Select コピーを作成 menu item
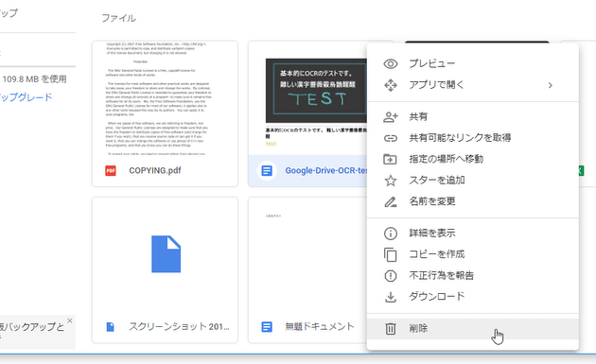596x364 pixels. tap(473, 254)
